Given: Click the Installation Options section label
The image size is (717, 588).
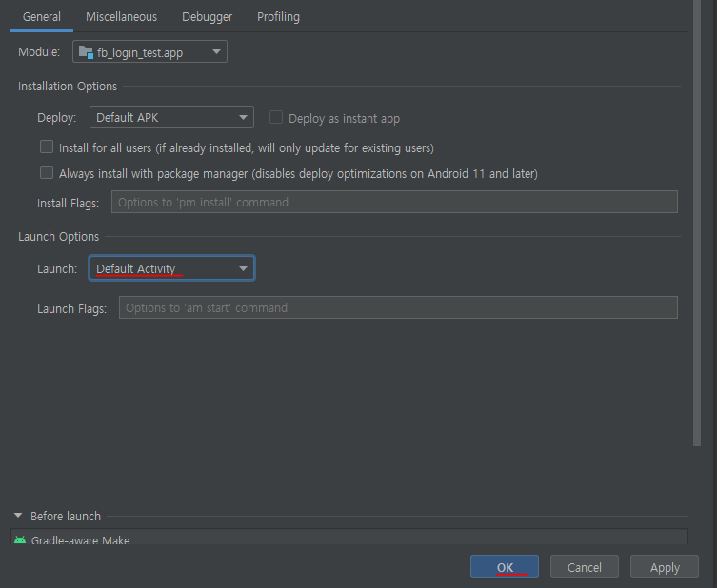Looking at the screenshot, I should [x=68, y=86].
